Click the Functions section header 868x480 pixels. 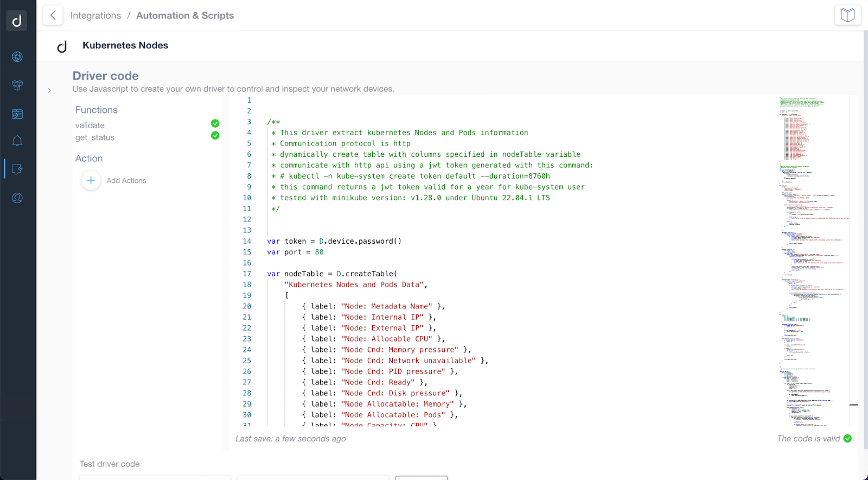coord(97,110)
